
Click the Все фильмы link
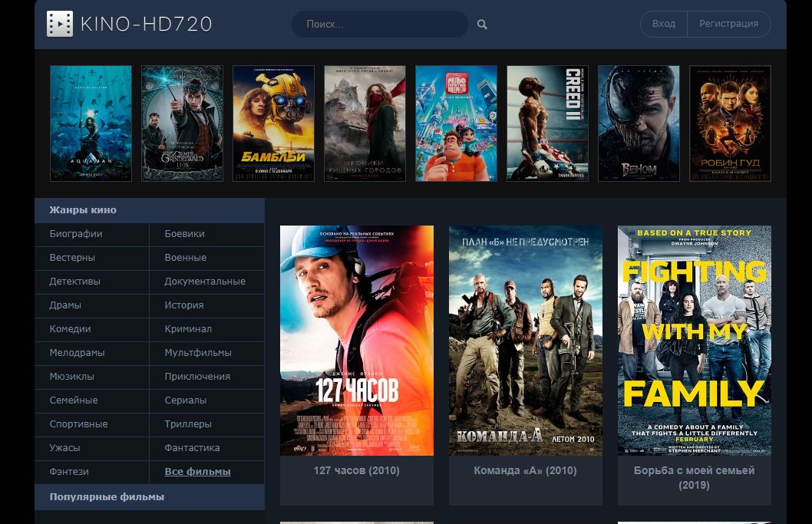[x=197, y=473]
